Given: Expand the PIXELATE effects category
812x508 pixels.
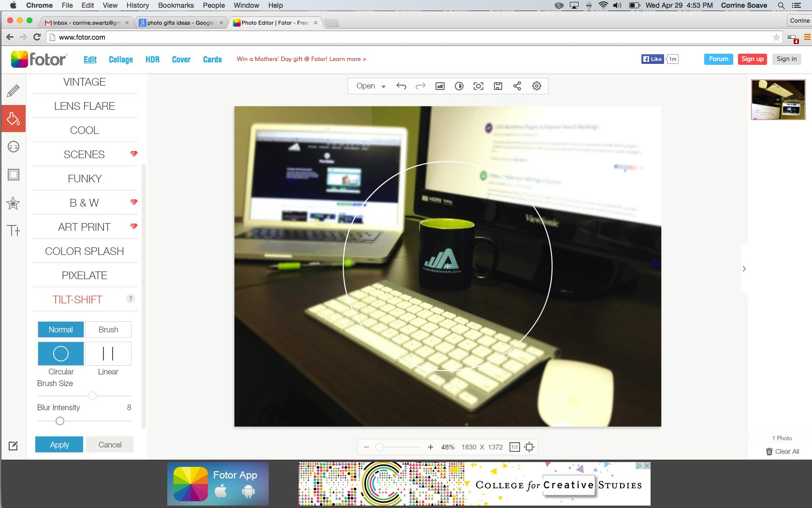Looking at the screenshot, I should point(85,275).
